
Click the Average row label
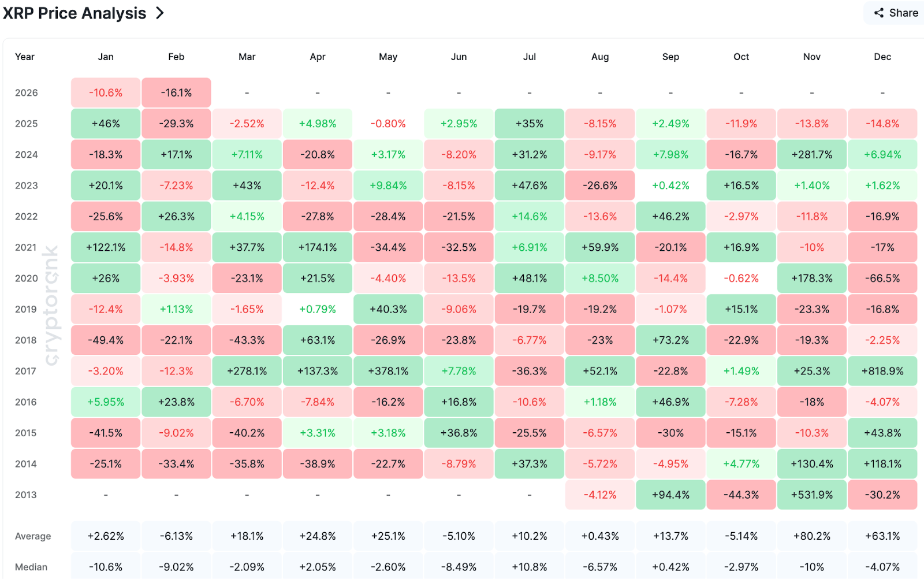point(33,536)
